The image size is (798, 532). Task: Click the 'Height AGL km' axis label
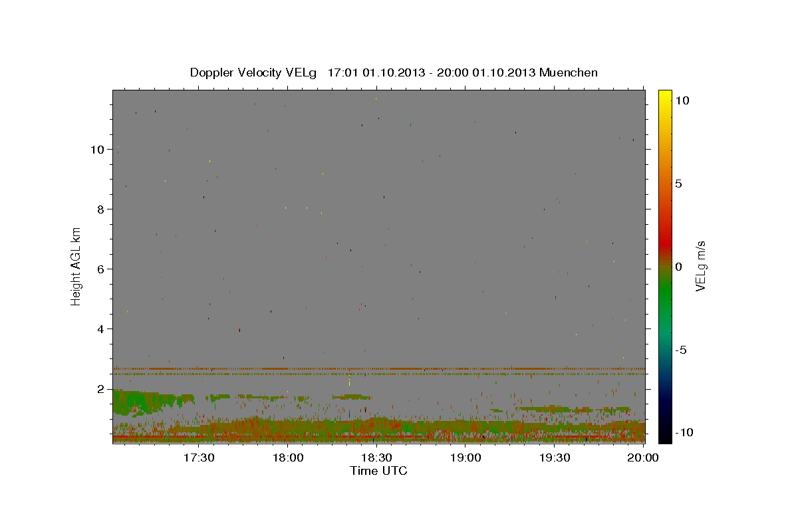pos(76,265)
